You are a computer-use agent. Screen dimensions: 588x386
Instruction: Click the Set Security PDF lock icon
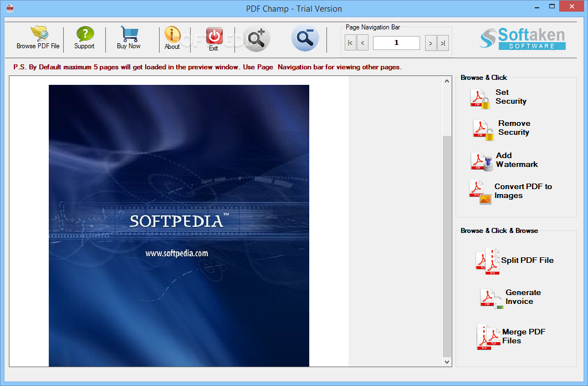click(x=480, y=99)
